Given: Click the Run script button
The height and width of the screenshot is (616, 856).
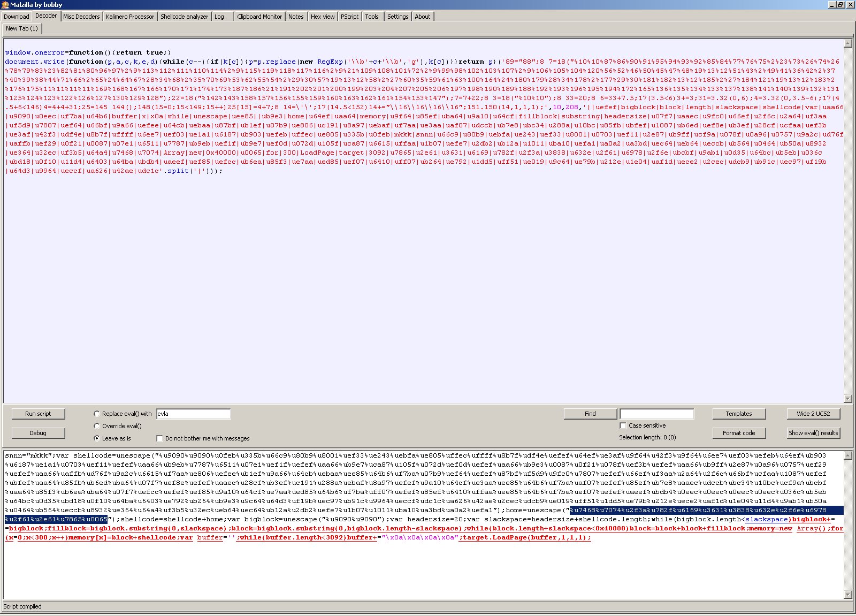Looking at the screenshot, I should coord(38,414).
